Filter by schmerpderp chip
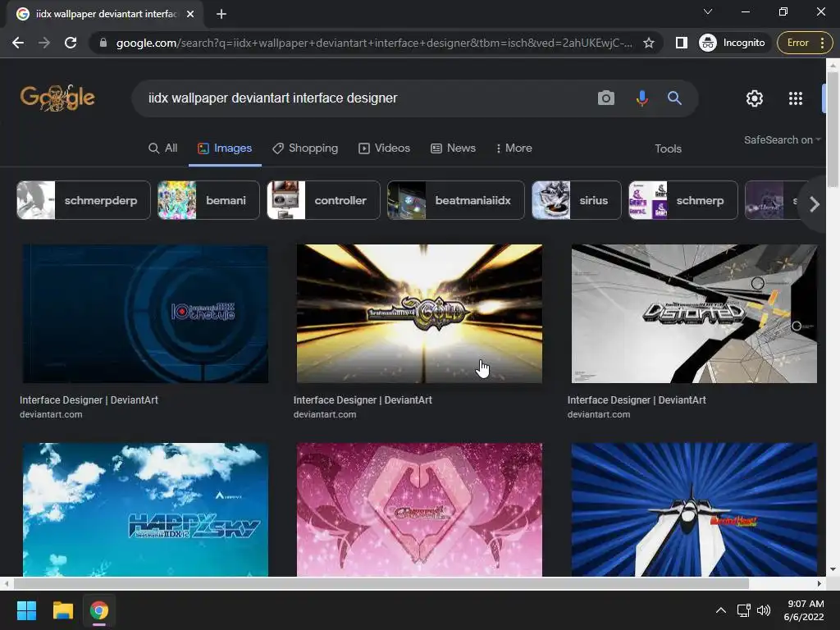 [x=84, y=200]
